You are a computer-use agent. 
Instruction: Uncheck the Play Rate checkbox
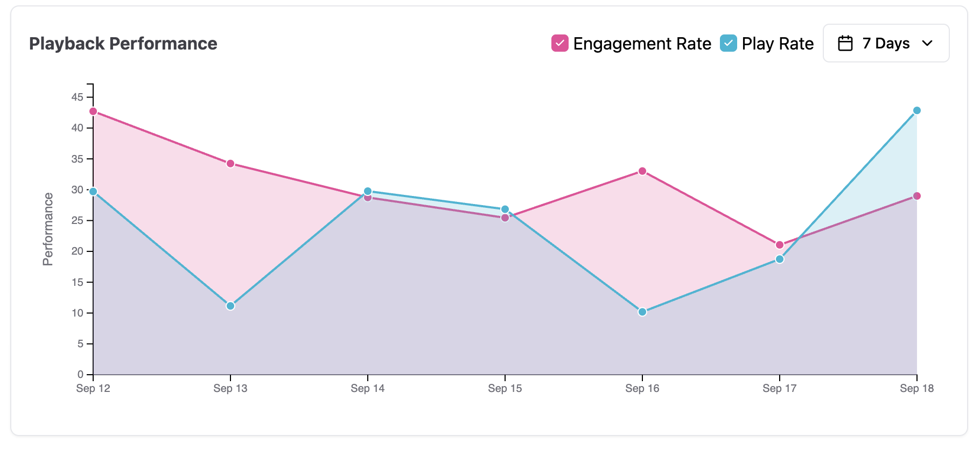(x=729, y=43)
